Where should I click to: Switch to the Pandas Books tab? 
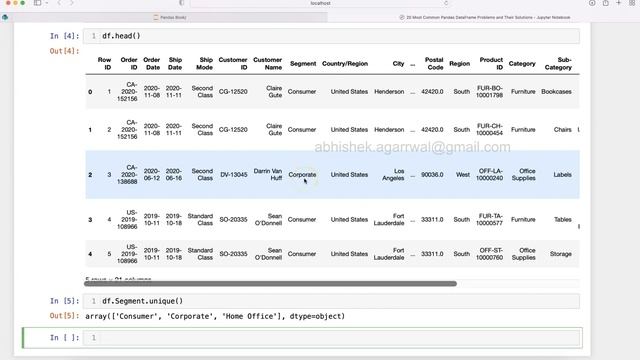pos(170,18)
